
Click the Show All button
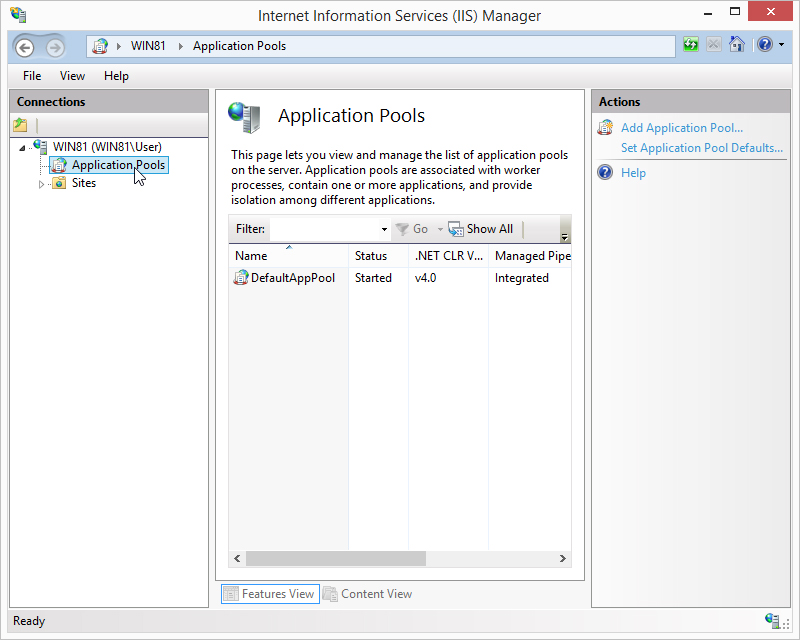481,229
